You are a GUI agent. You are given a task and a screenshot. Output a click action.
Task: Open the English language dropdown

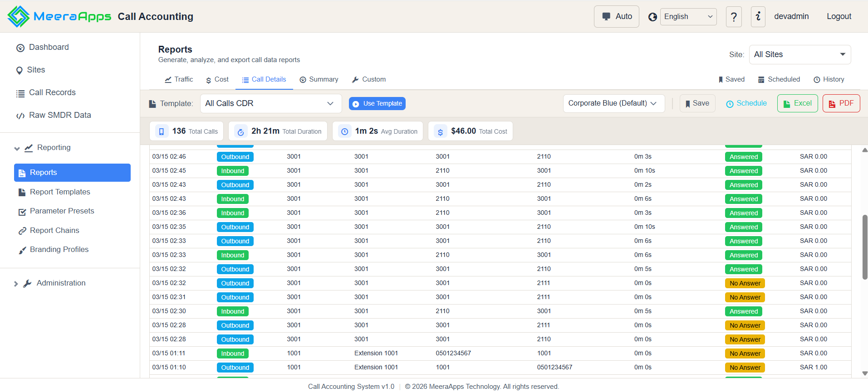click(x=688, y=17)
